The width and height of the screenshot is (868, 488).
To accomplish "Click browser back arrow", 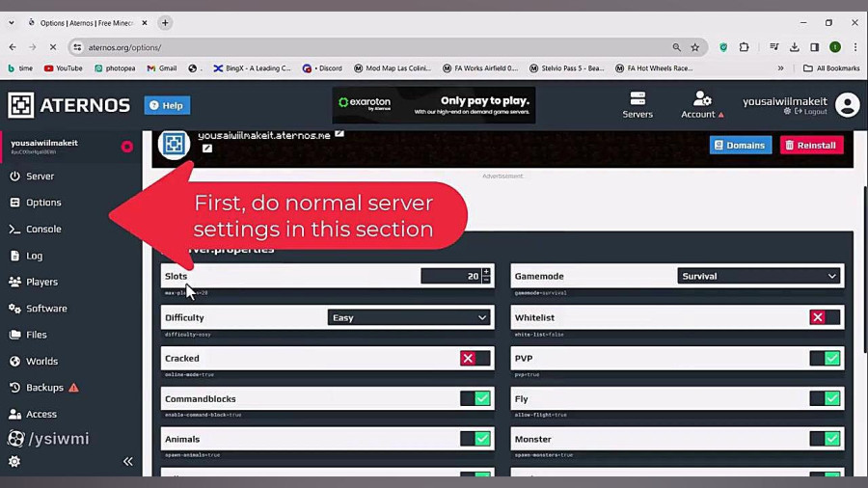I will pos(13,47).
